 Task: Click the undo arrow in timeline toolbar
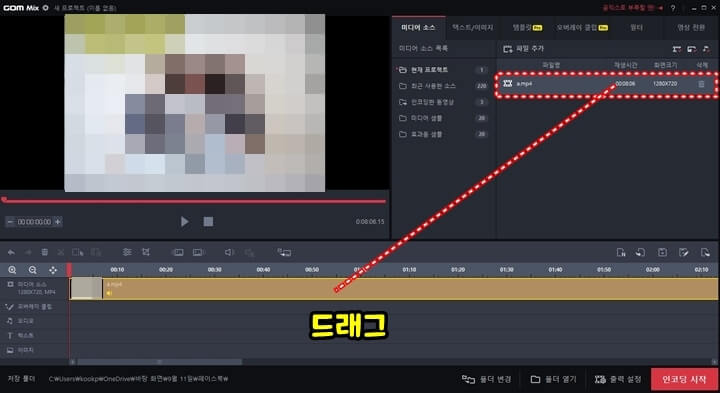click(x=11, y=252)
